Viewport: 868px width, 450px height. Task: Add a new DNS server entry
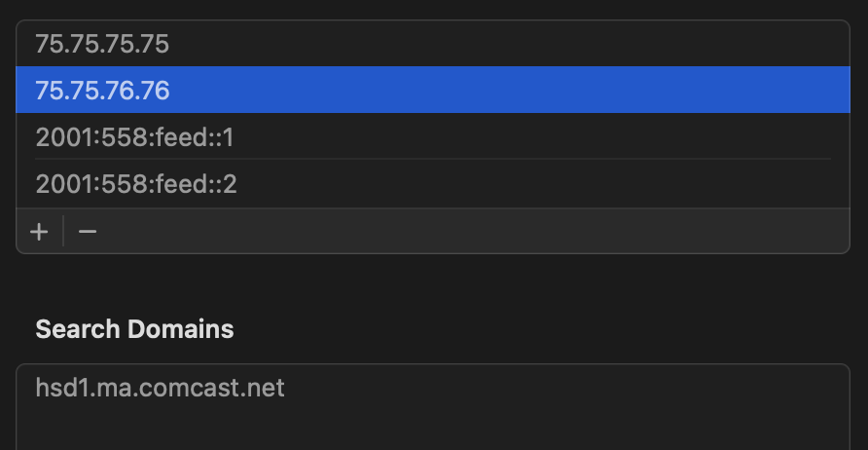click(x=39, y=232)
